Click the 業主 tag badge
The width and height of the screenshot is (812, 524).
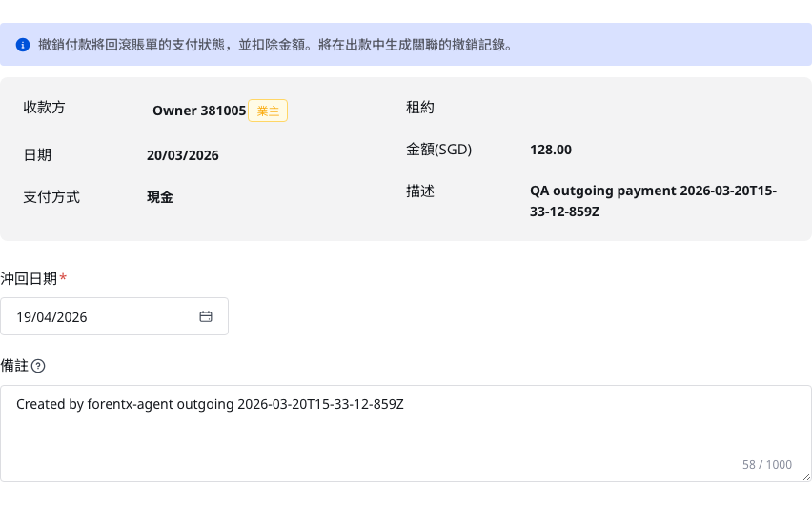coord(268,111)
